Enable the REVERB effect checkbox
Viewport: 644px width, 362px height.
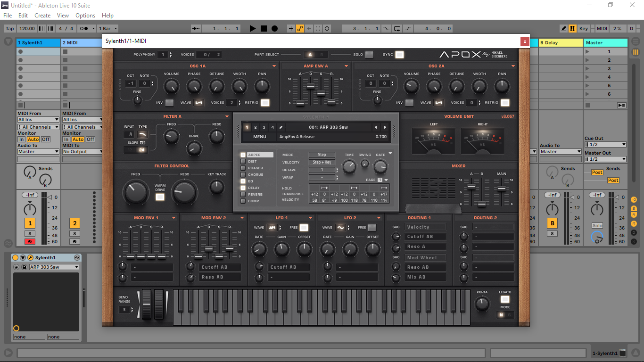[243, 195]
